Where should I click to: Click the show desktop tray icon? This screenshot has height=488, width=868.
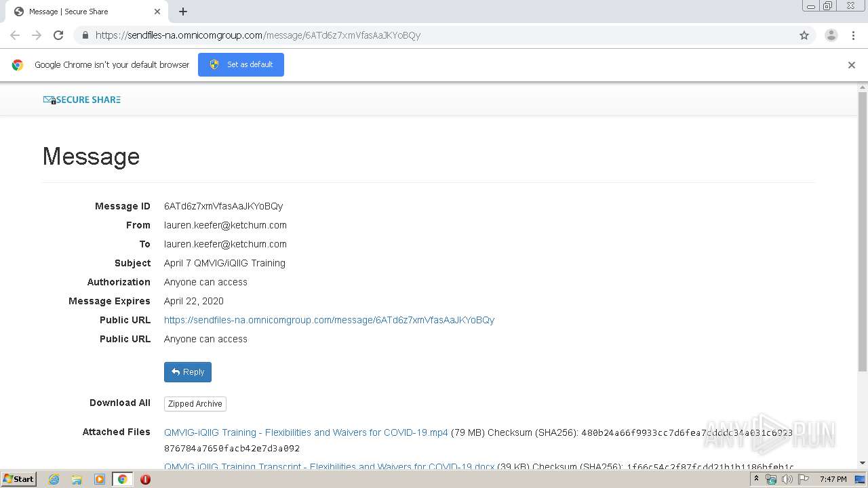pos(861,479)
